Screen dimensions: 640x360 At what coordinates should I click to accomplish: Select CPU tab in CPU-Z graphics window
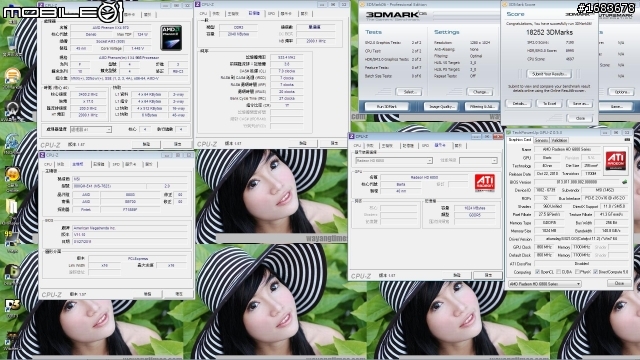pos(357,146)
